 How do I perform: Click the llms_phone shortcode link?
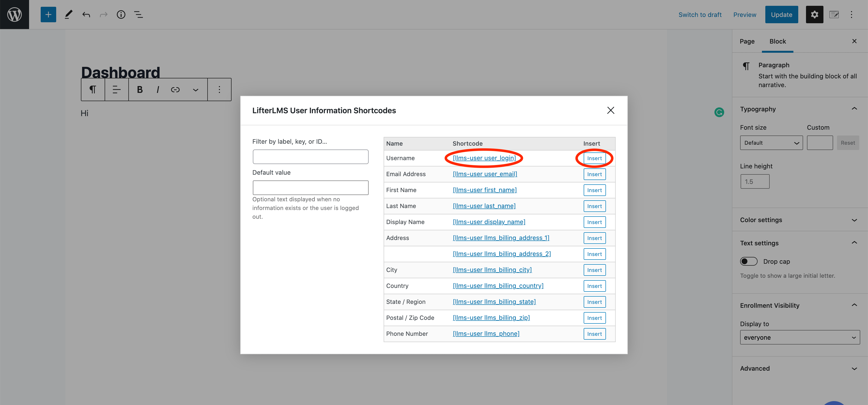point(486,334)
